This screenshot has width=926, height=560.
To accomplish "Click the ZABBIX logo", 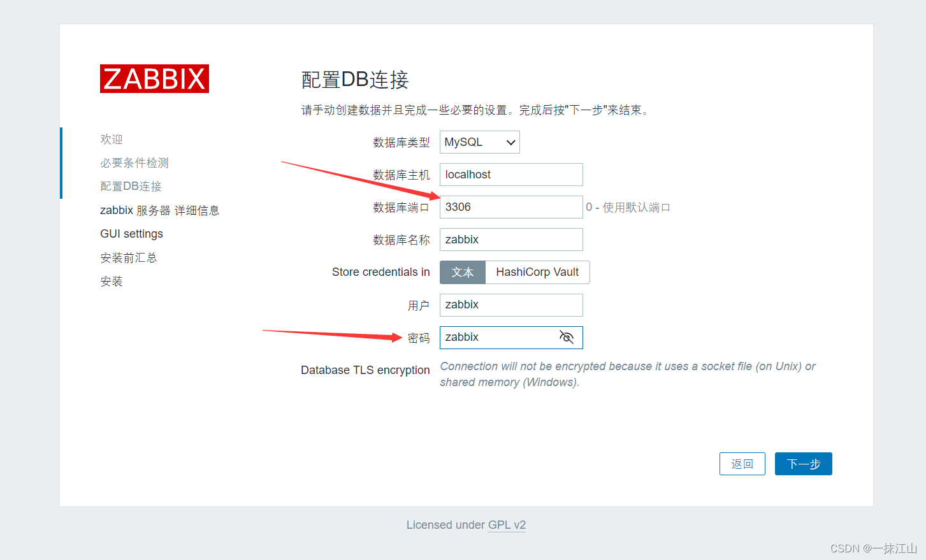I will coord(154,78).
